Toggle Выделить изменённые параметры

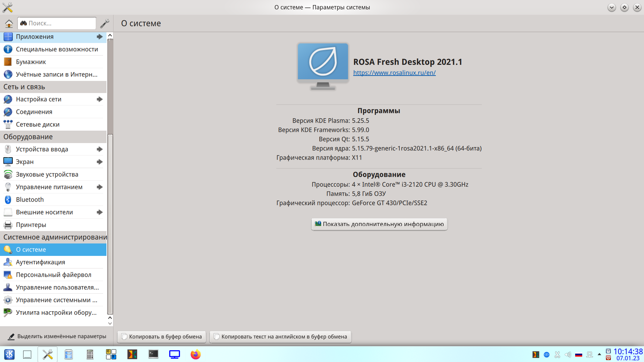(x=57, y=336)
